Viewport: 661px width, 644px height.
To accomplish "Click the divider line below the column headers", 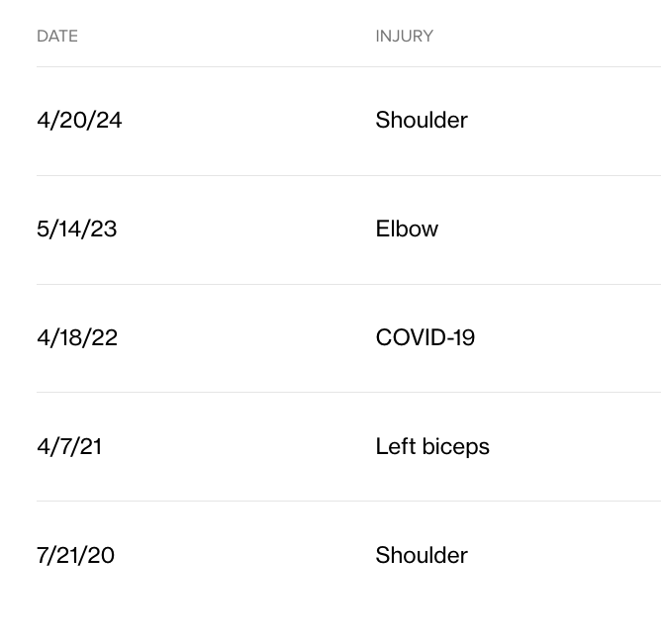I will pyautogui.click(x=348, y=67).
